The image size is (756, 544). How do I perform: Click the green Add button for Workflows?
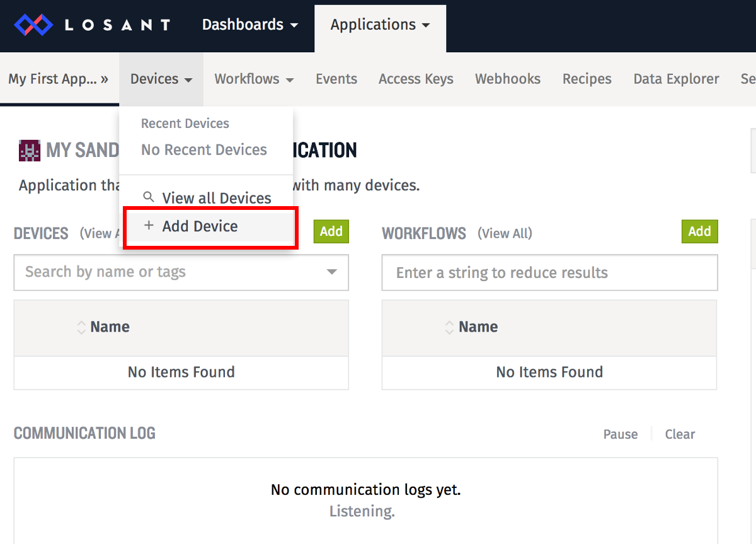(x=699, y=231)
